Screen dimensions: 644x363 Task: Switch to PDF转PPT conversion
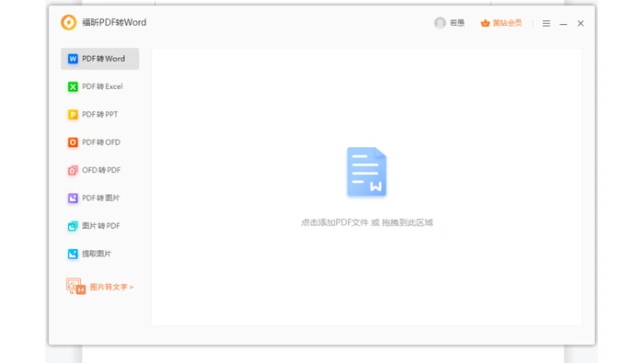click(99, 115)
